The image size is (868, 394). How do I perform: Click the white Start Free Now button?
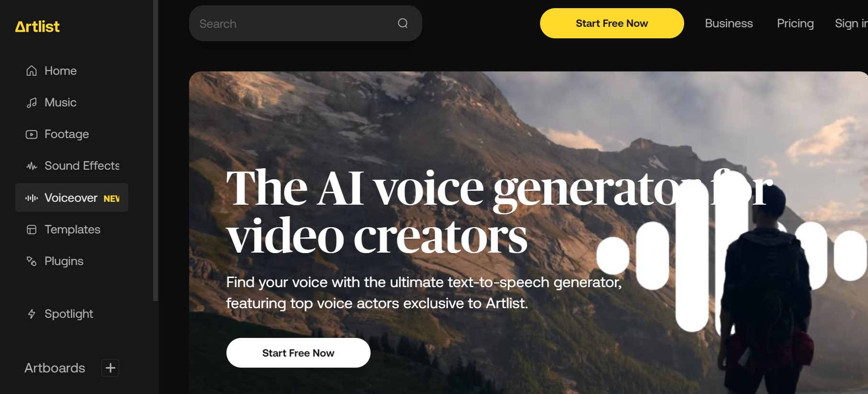click(298, 353)
